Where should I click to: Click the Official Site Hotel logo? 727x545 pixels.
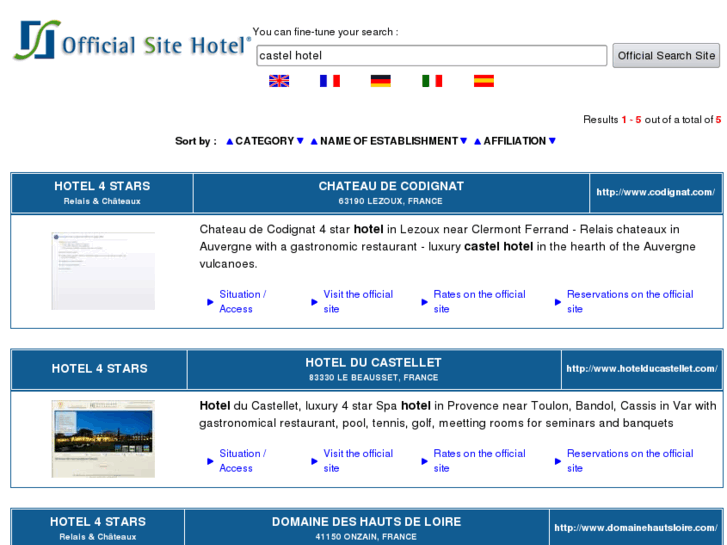point(132,40)
